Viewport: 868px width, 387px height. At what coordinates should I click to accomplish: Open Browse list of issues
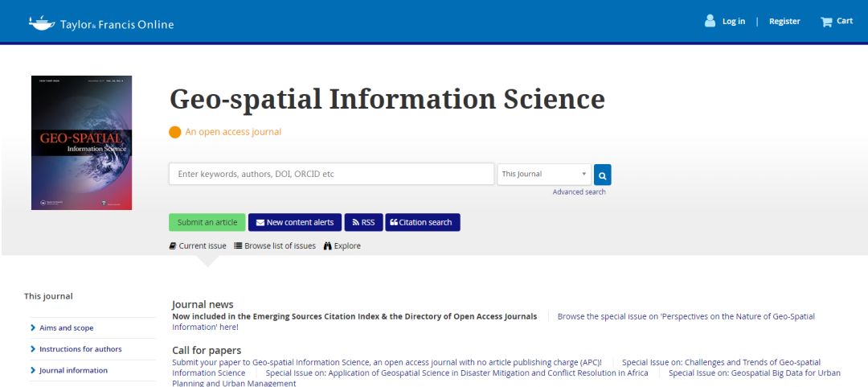point(275,245)
